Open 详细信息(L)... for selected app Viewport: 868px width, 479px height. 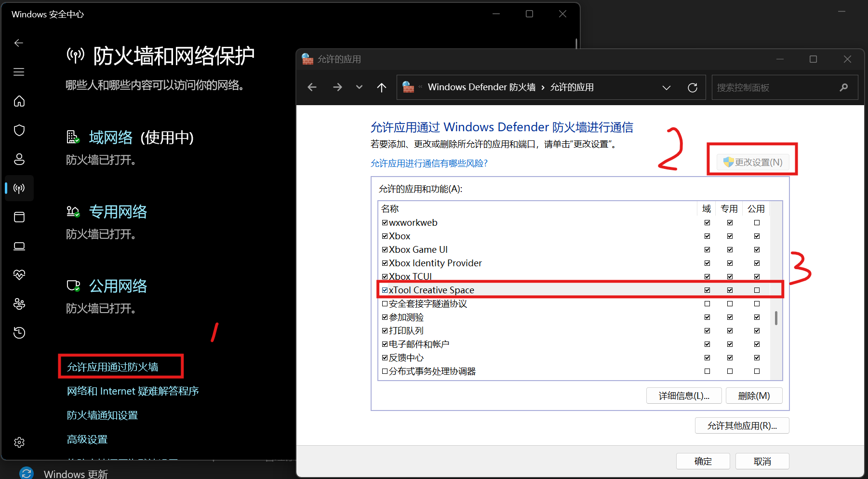tap(684, 396)
